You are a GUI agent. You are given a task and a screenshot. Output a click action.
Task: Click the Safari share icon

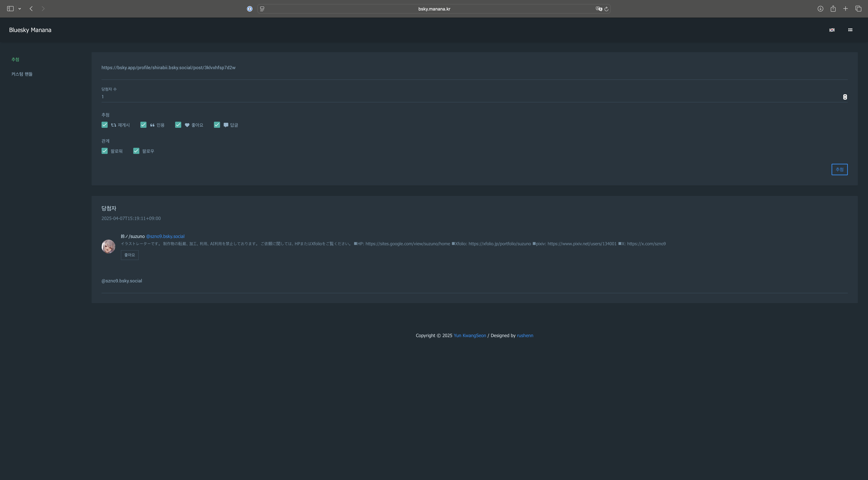833,9
